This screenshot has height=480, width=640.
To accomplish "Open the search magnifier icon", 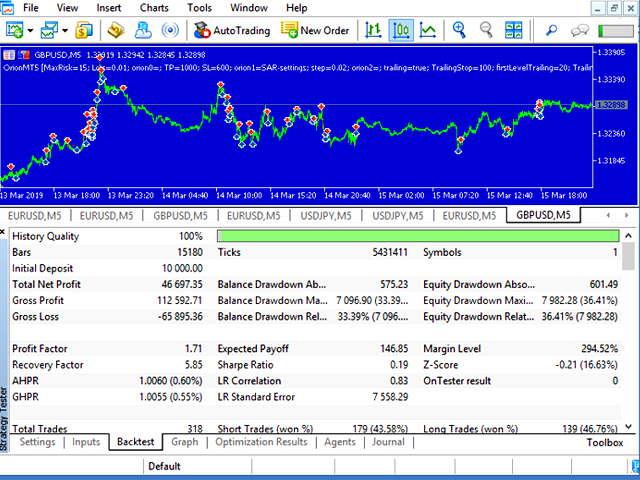I will [551, 30].
